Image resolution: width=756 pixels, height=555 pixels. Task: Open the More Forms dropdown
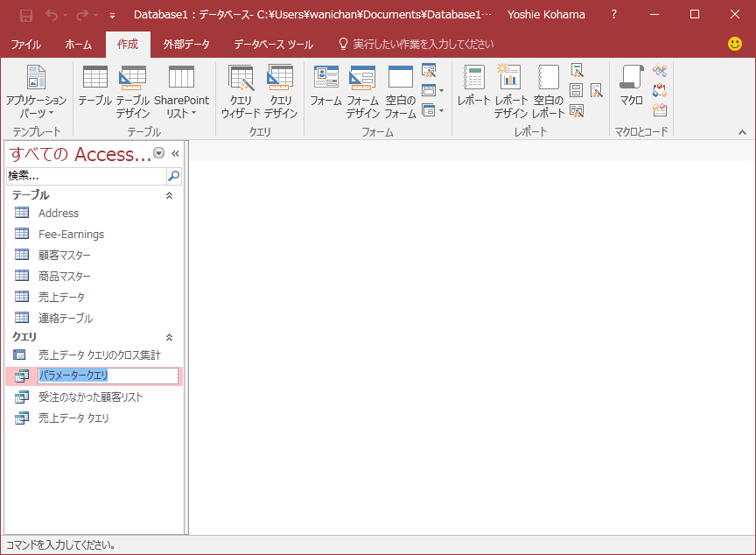pos(432,110)
